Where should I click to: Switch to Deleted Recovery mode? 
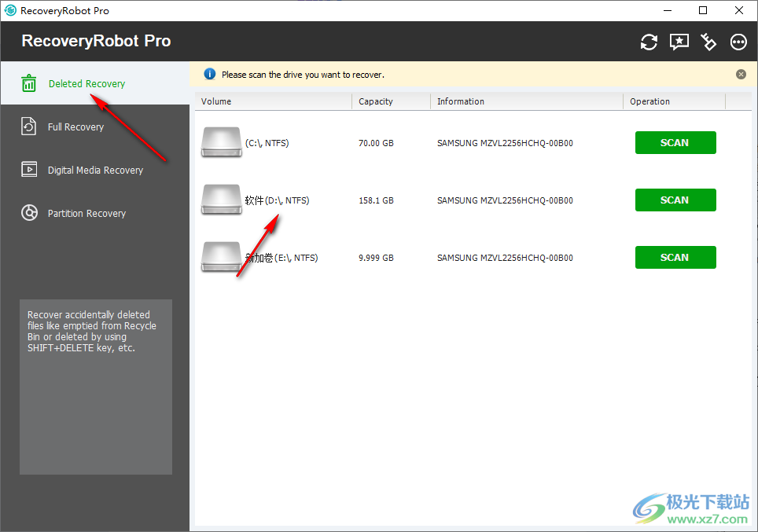pos(94,83)
